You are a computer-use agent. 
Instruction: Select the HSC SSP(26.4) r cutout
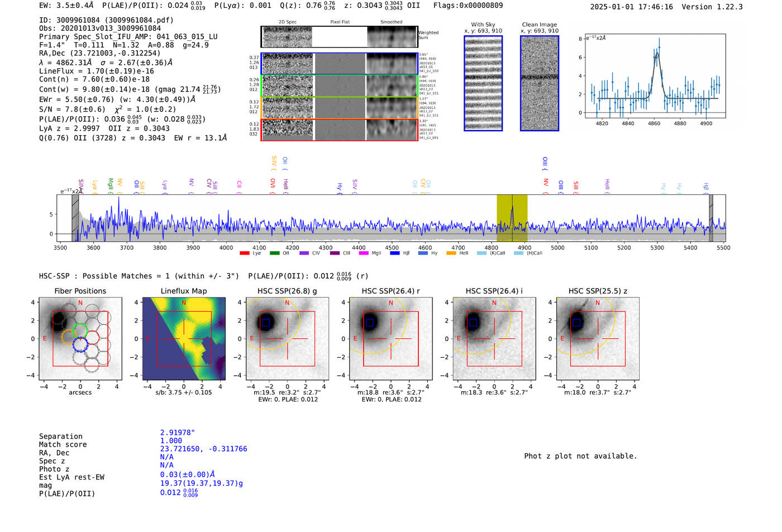(x=391, y=339)
